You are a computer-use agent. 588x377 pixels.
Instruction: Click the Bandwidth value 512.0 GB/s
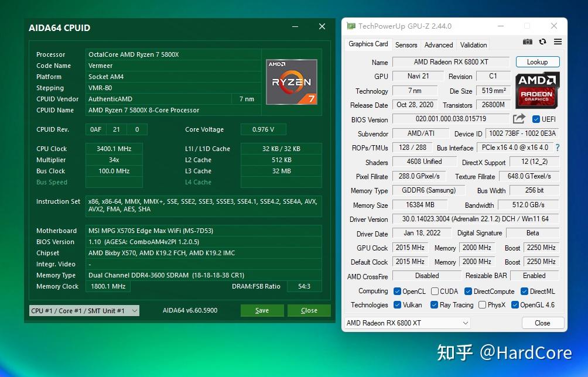pos(528,205)
